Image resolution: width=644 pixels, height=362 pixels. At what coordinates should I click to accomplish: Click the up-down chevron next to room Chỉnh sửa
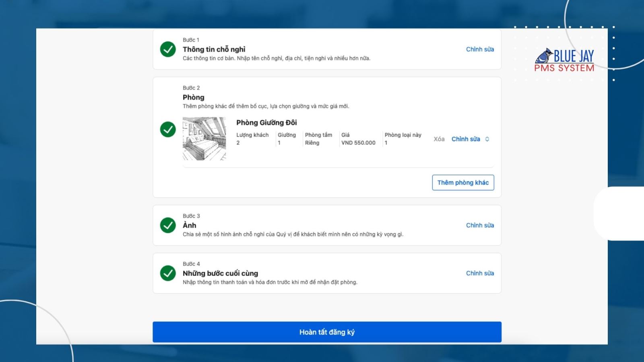coord(487,139)
